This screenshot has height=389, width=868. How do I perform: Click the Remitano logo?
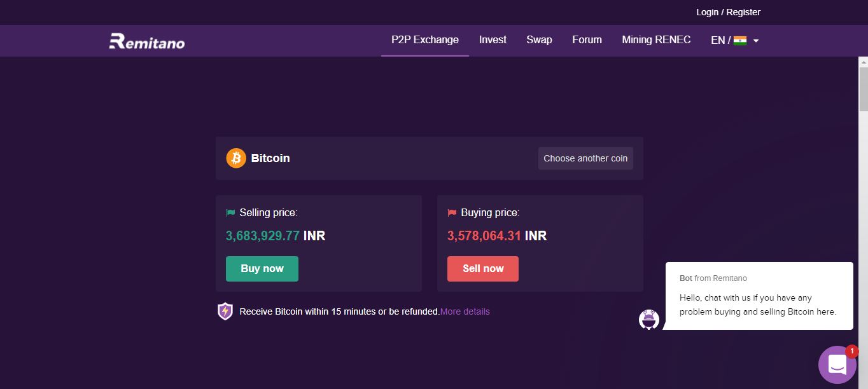[x=147, y=41]
